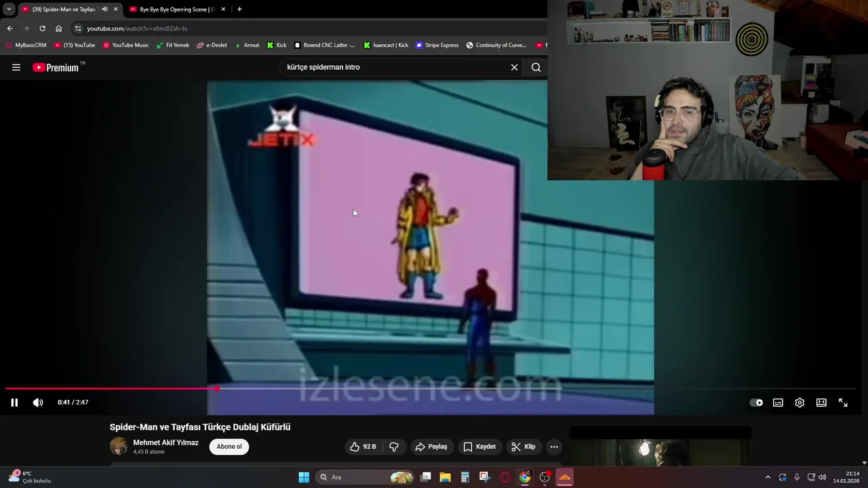Subscribe using Abone ol button
This screenshot has width=868, height=488.
(229, 447)
